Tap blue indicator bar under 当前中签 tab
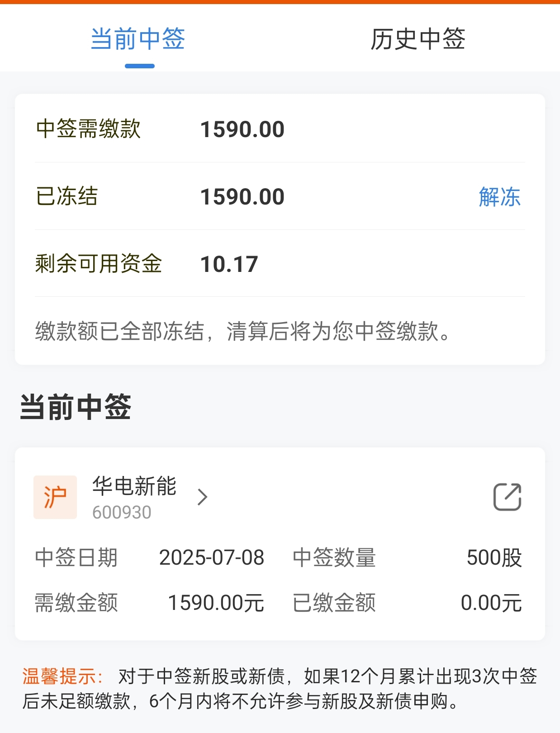The height and width of the screenshot is (733, 560). 140,66
